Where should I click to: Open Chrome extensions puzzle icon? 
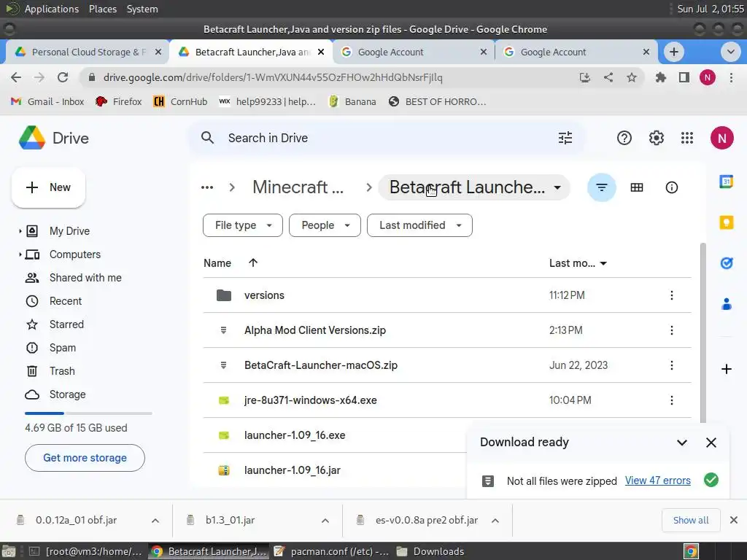coord(660,77)
